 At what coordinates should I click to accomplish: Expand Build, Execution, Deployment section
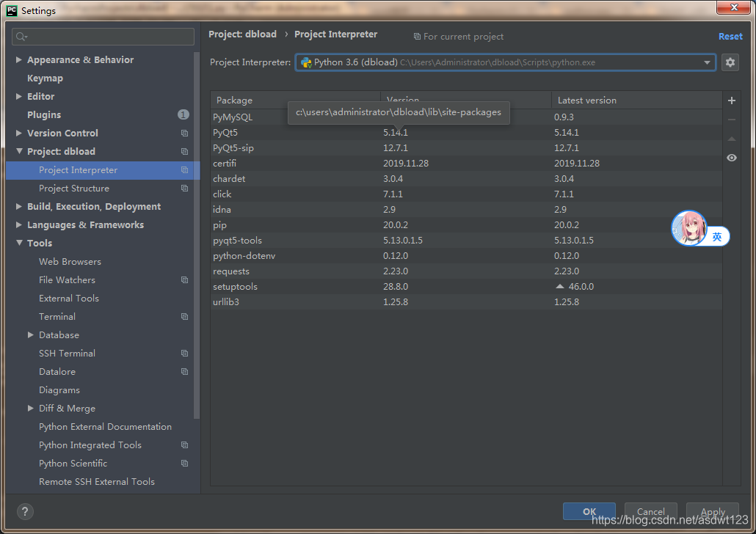pyautogui.click(x=19, y=206)
